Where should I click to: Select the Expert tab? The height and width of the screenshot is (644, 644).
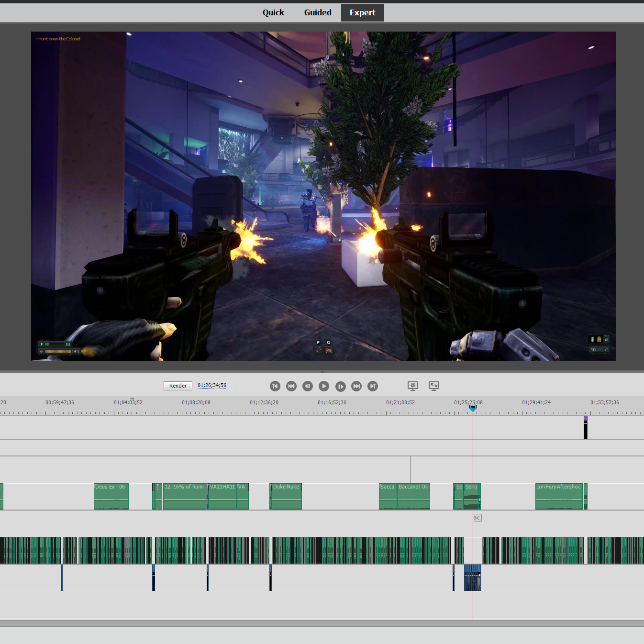362,12
